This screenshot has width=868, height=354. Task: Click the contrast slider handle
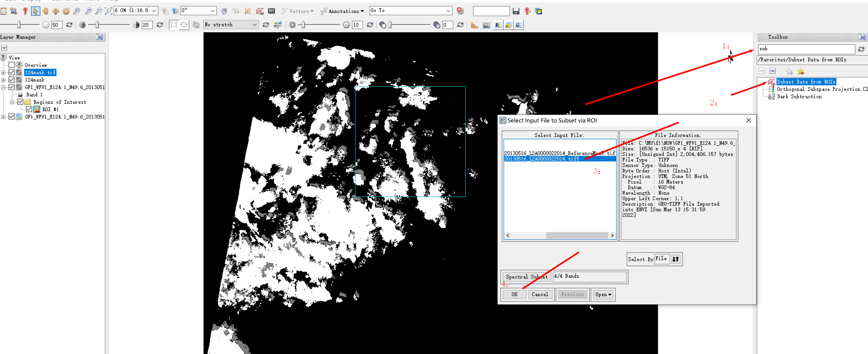[97, 25]
